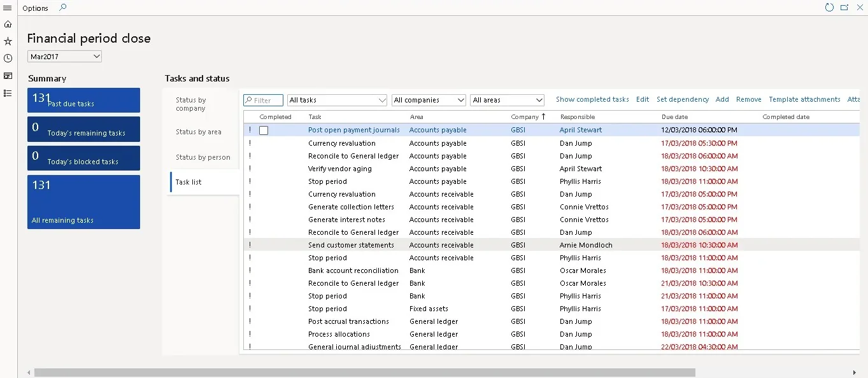This screenshot has width=868, height=378.
Task: Click the Remove button
Action: pos(749,99)
